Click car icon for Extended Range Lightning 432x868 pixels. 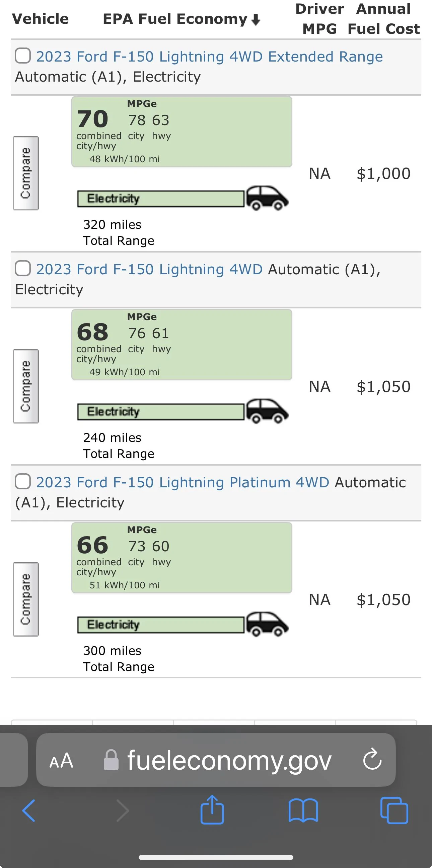(x=267, y=198)
